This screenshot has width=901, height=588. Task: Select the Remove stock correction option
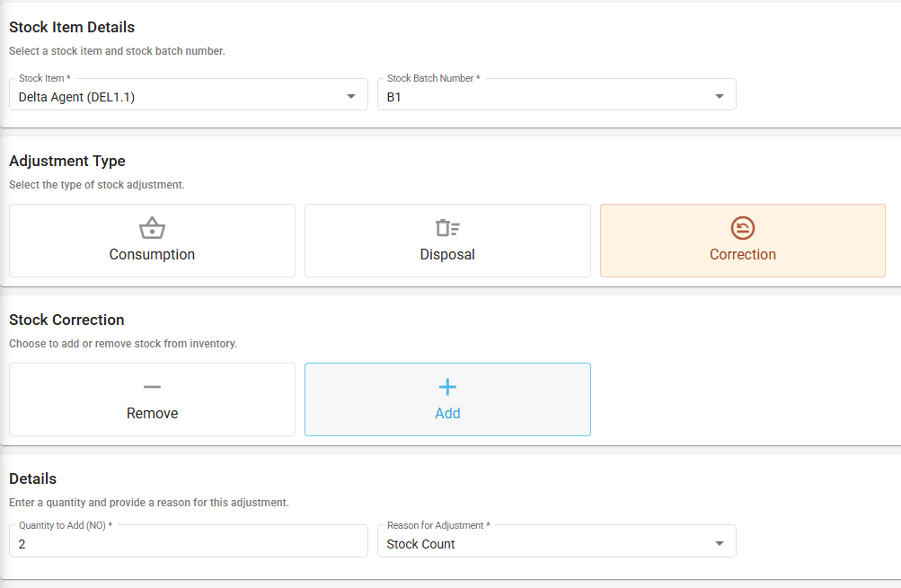click(153, 399)
